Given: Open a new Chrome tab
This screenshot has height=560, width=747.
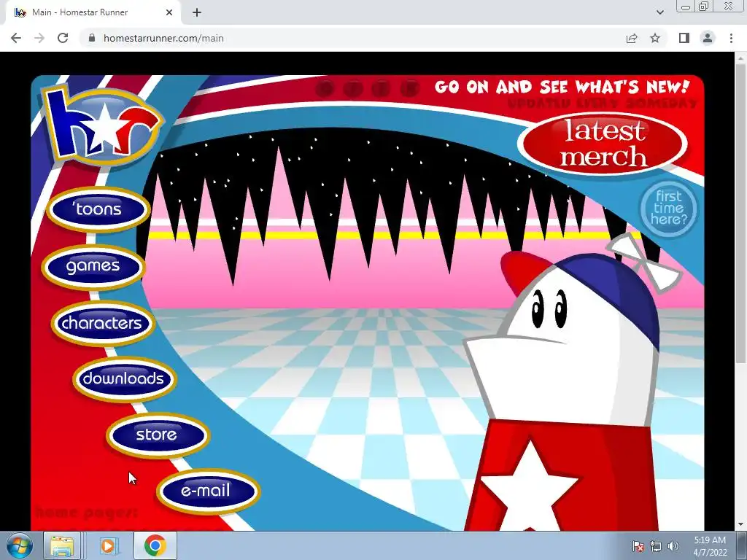Looking at the screenshot, I should (x=197, y=12).
